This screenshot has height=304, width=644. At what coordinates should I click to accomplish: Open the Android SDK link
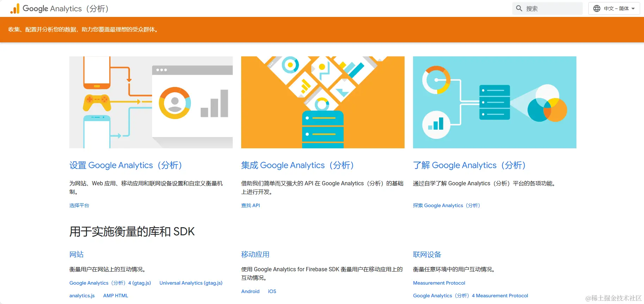[x=250, y=291]
